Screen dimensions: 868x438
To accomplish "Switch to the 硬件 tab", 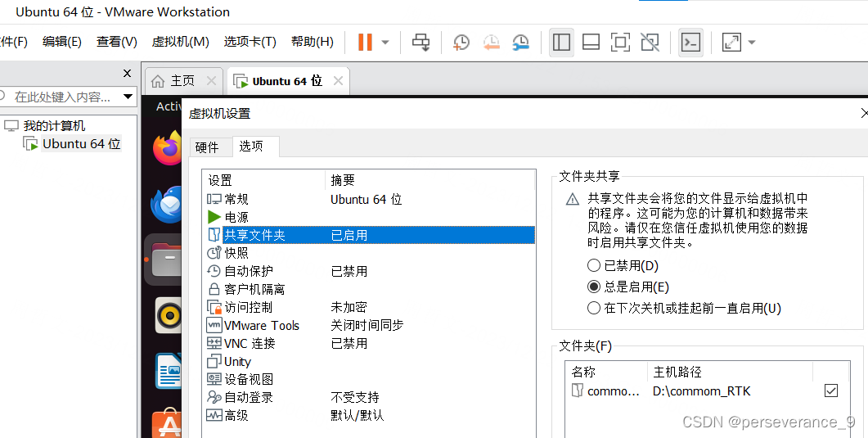I will [x=207, y=147].
